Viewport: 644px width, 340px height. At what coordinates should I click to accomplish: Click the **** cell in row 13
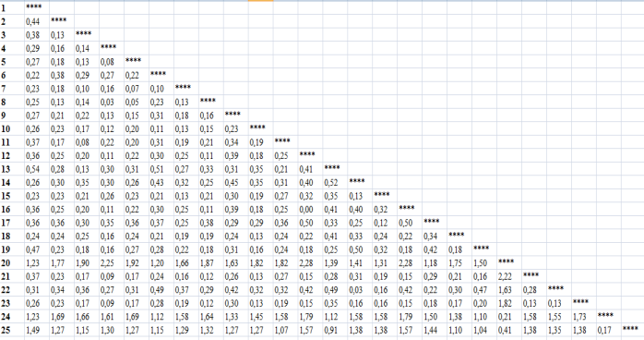pos(335,169)
